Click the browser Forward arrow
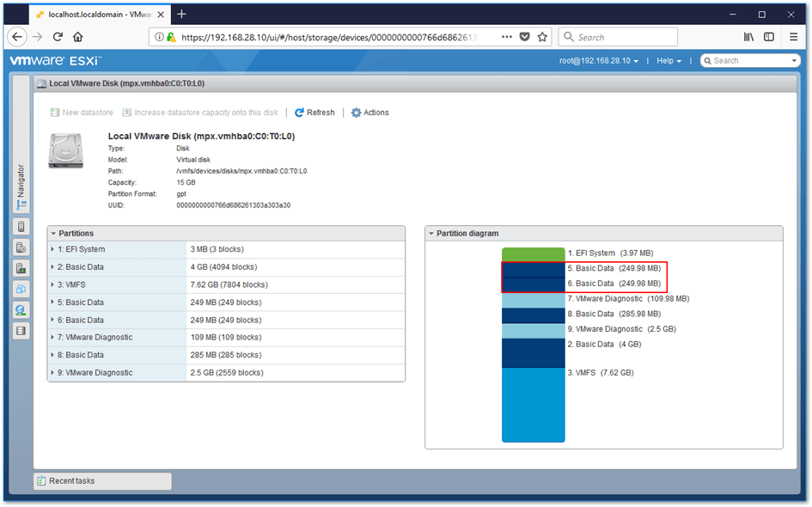The width and height of the screenshot is (812, 507). (37, 37)
